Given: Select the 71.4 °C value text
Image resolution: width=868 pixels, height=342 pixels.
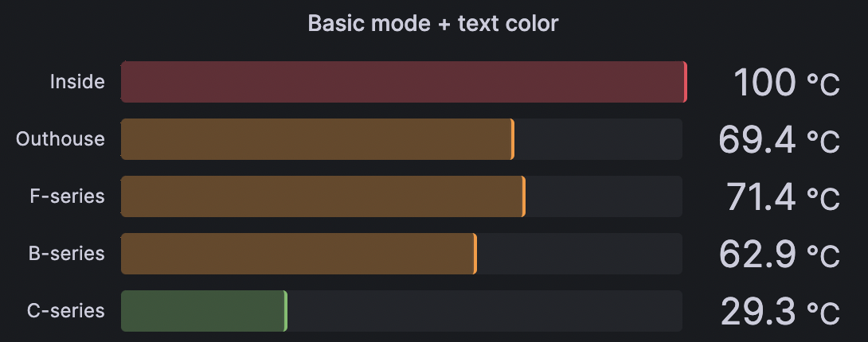Looking at the screenshot, I should [782, 197].
